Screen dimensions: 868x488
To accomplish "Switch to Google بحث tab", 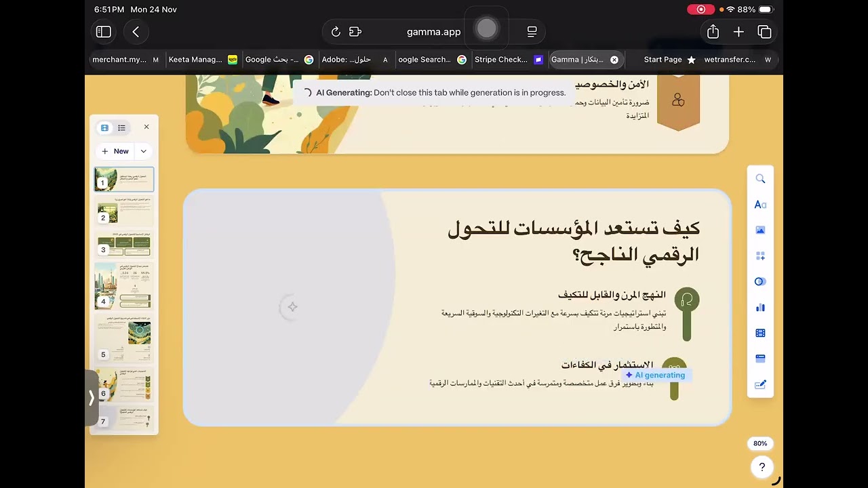I will tap(279, 60).
